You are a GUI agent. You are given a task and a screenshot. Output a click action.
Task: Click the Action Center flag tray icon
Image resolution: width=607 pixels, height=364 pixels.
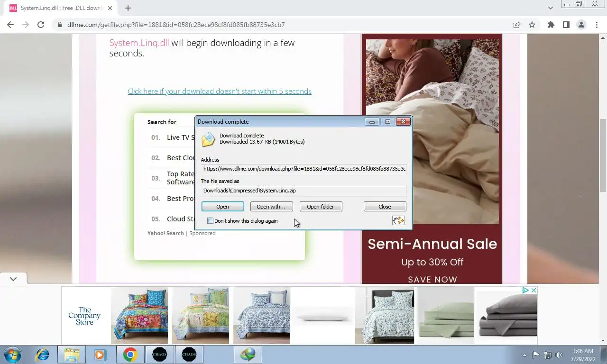coord(536,355)
